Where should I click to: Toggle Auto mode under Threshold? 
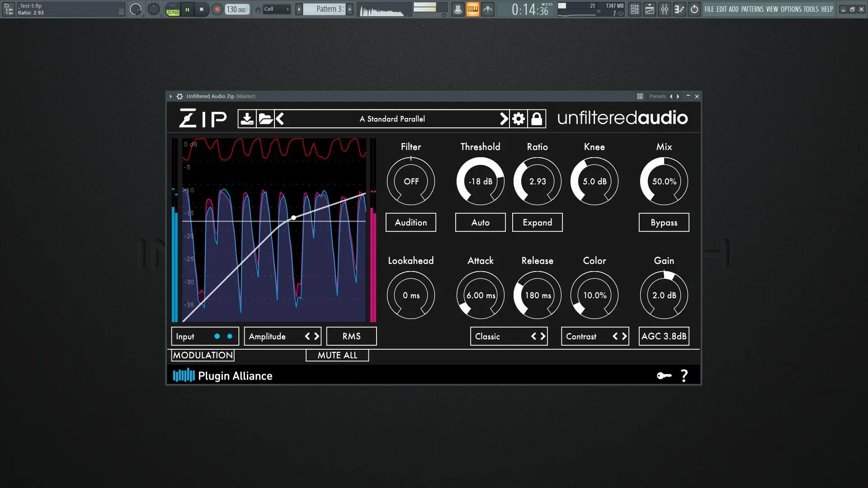coord(480,222)
